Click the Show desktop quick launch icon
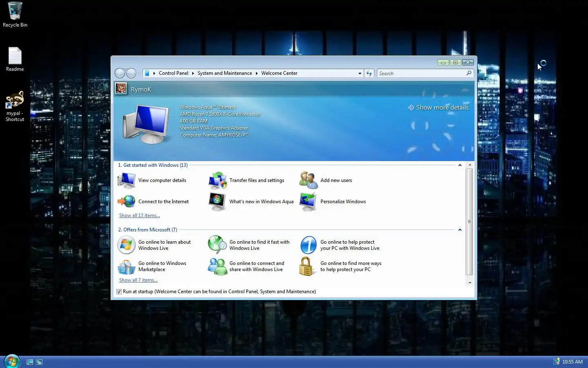 coord(30,362)
